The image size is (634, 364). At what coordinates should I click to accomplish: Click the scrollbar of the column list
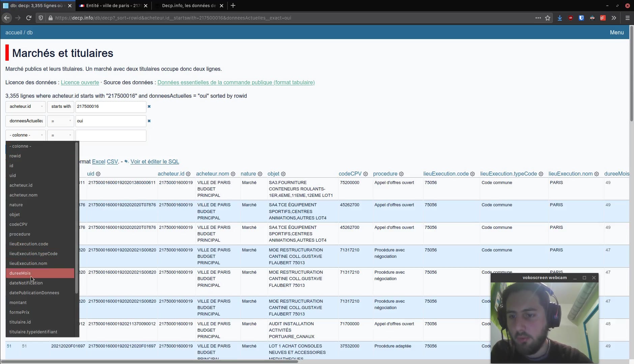tap(77, 217)
